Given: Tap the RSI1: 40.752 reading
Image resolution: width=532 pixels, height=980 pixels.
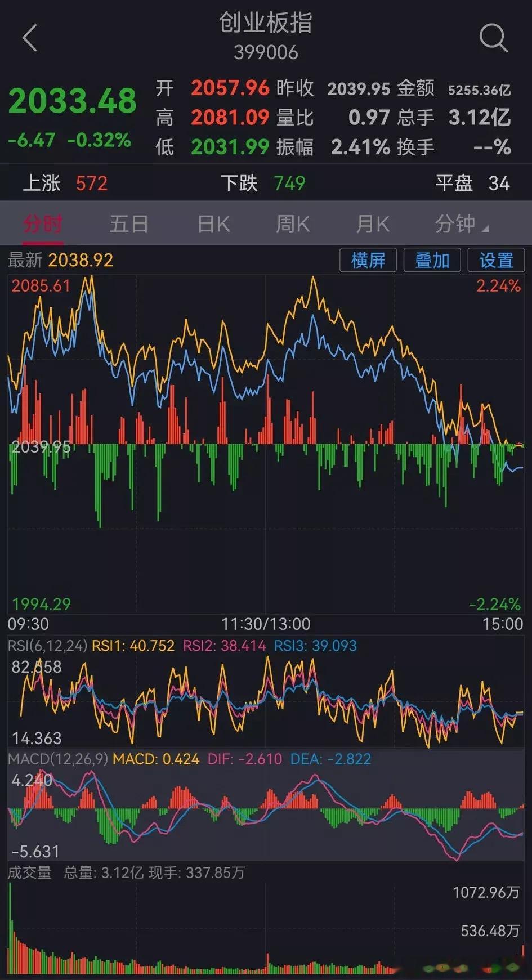Looking at the screenshot, I should point(133,646).
